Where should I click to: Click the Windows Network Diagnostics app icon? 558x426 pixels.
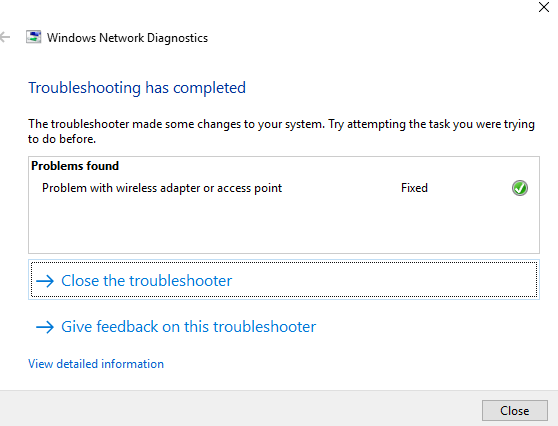pos(33,37)
